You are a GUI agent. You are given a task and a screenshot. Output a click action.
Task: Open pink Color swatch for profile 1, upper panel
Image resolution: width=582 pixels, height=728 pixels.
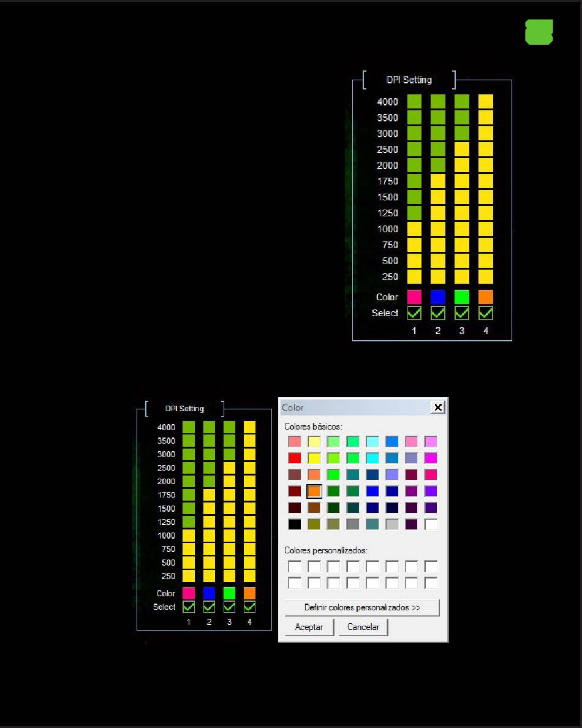414,297
